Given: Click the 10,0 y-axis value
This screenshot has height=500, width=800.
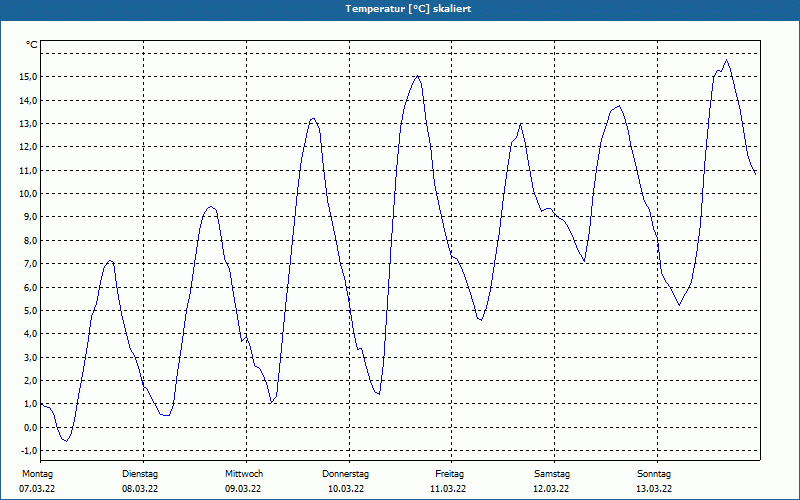Looking at the screenshot, I should pos(28,193).
